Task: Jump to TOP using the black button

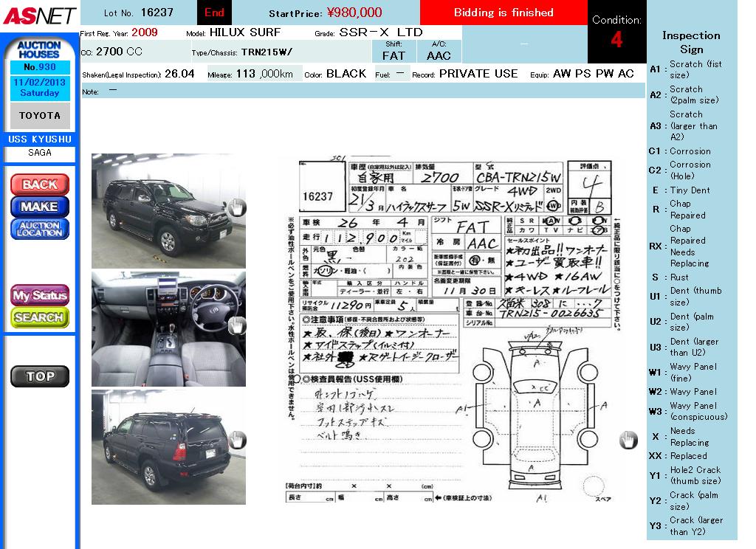Action: click(40, 376)
